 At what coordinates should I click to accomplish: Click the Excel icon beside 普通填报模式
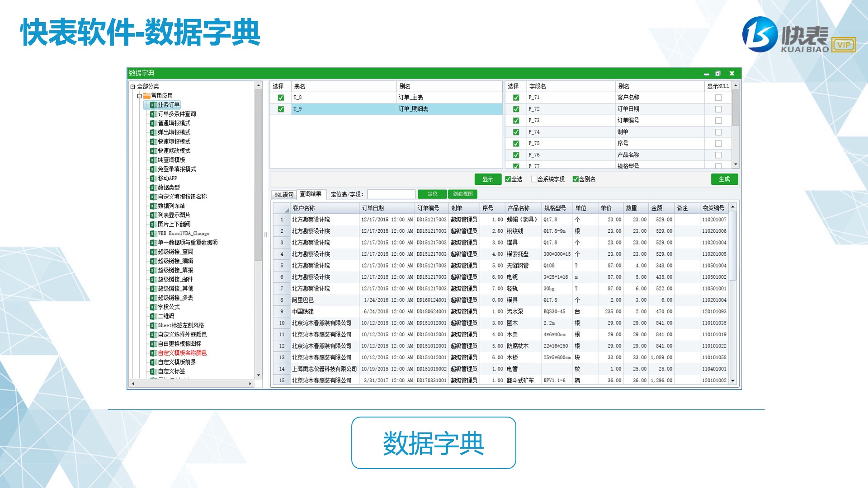(153, 123)
